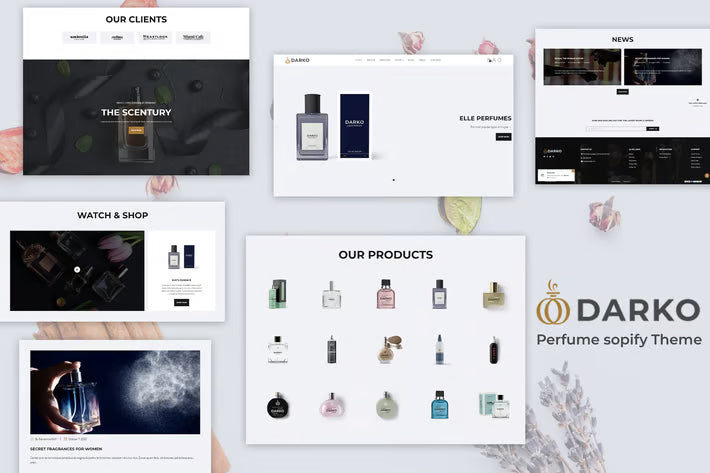This screenshot has height=473, width=710.
Task: Open the vintage atomizer bottle with bulb
Action: click(388, 349)
